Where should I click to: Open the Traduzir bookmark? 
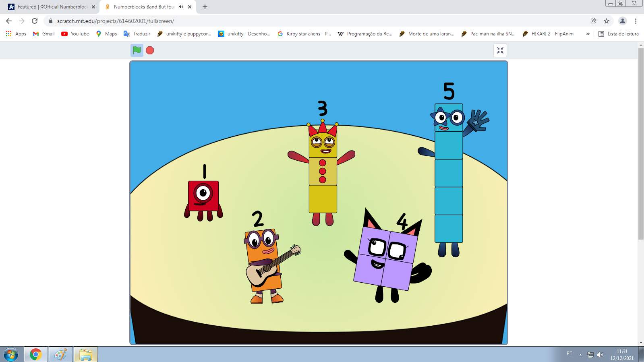(137, 34)
